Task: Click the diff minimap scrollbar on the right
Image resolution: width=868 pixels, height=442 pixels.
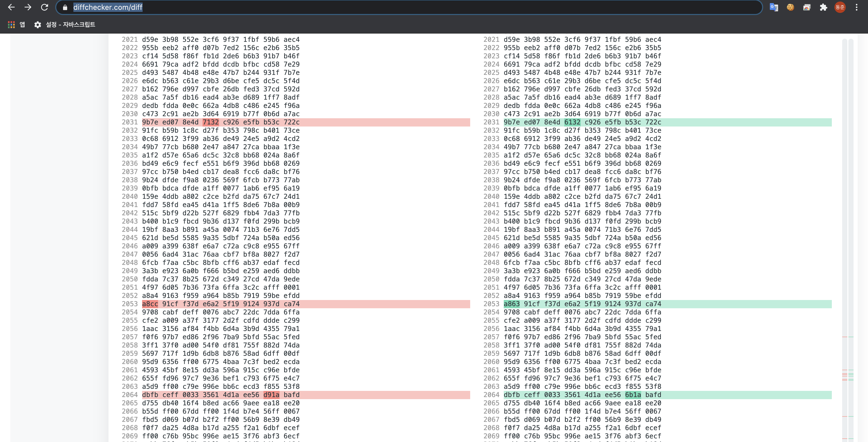Action: (847, 236)
